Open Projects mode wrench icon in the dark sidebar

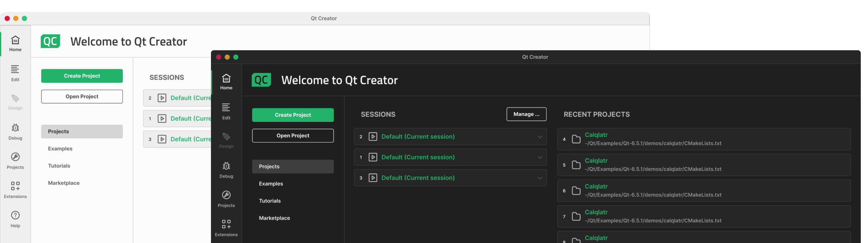coord(226,195)
